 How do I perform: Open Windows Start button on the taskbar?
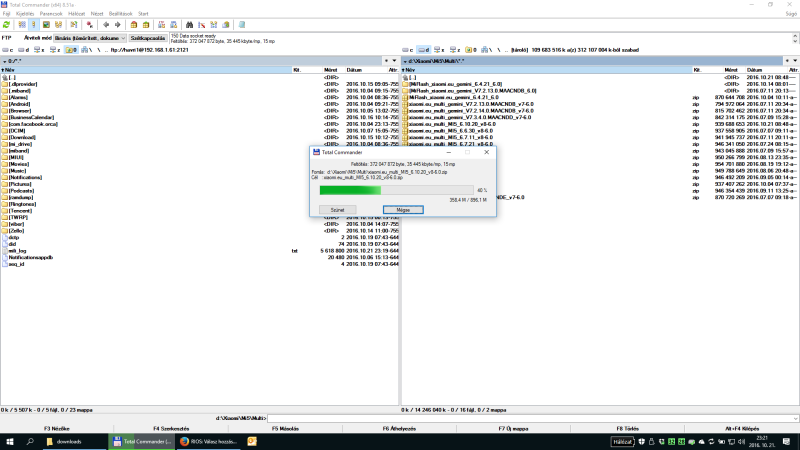(x=10, y=442)
